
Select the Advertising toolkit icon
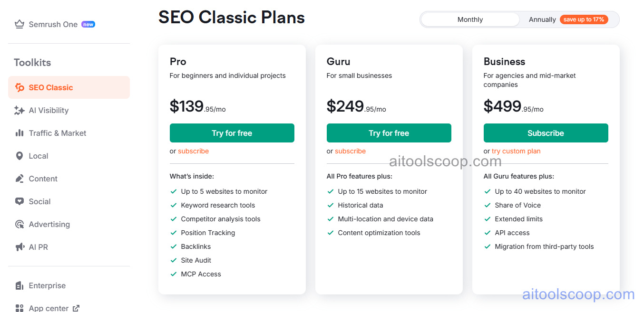pos(19,224)
